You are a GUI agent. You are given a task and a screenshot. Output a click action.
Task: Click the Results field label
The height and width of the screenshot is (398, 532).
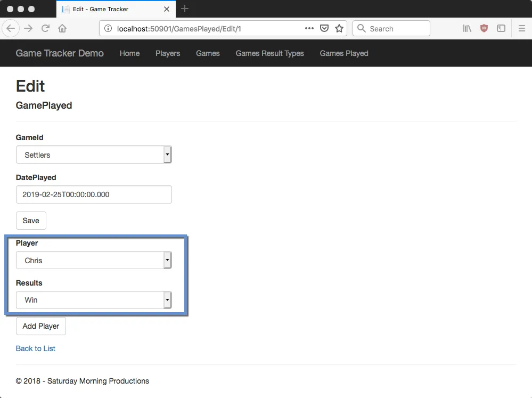29,283
